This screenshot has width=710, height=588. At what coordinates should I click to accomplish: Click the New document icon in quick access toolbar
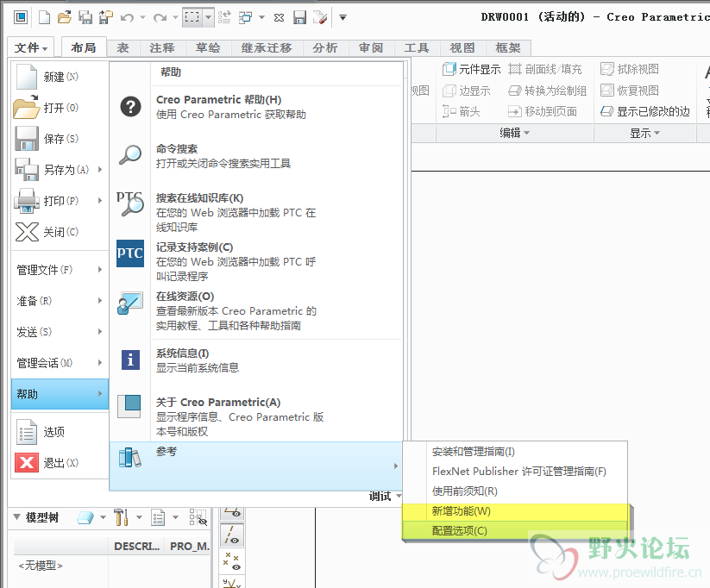click(x=44, y=17)
